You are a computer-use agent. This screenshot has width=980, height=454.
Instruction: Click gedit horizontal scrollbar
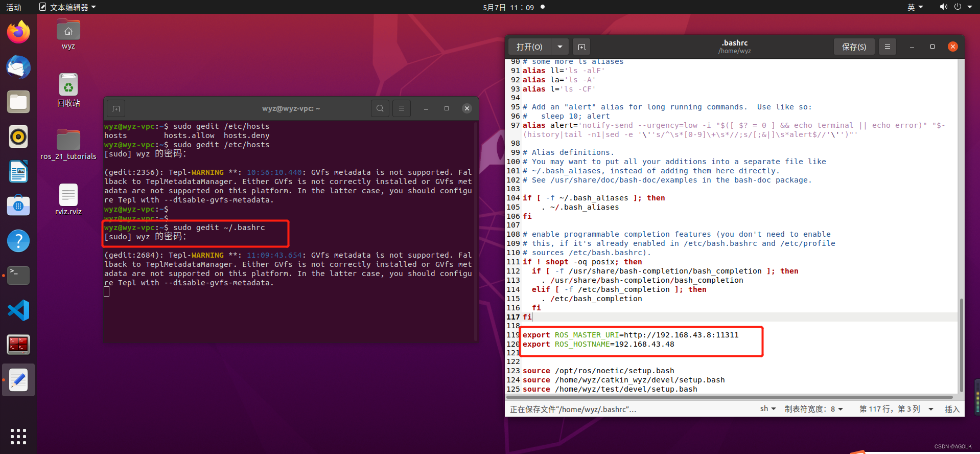coord(730,397)
